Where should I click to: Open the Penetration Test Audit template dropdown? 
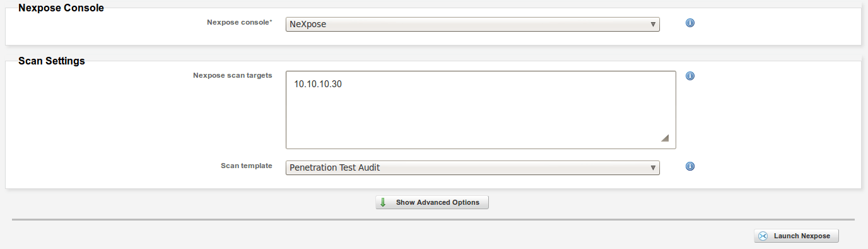pyautogui.click(x=472, y=167)
